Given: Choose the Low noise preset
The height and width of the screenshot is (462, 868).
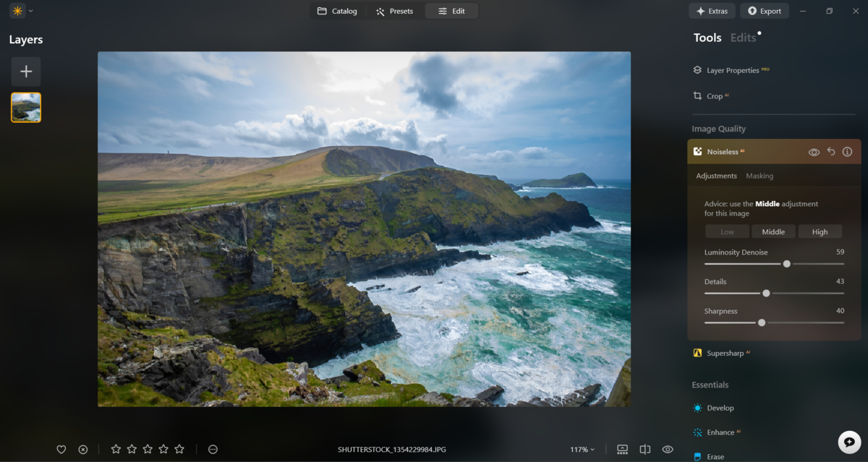Looking at the screenshot, I should (x=727, y=231).
